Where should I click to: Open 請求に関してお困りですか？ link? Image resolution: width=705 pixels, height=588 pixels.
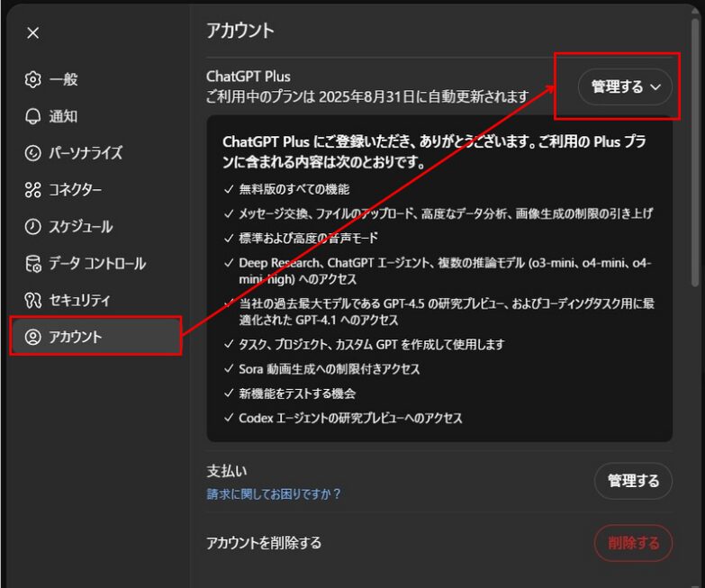[274, 494]
